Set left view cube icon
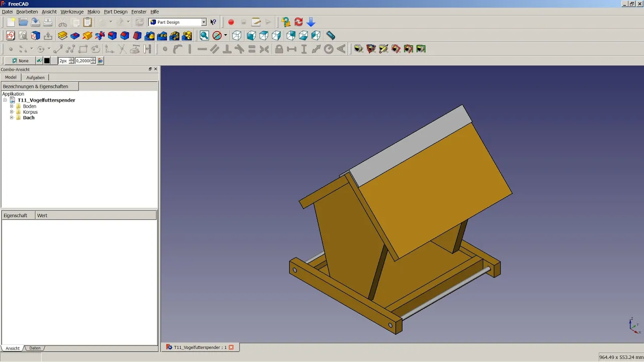The height and width of the screenshot is (362, 644). pyautogui.click(x=316, y=36)
